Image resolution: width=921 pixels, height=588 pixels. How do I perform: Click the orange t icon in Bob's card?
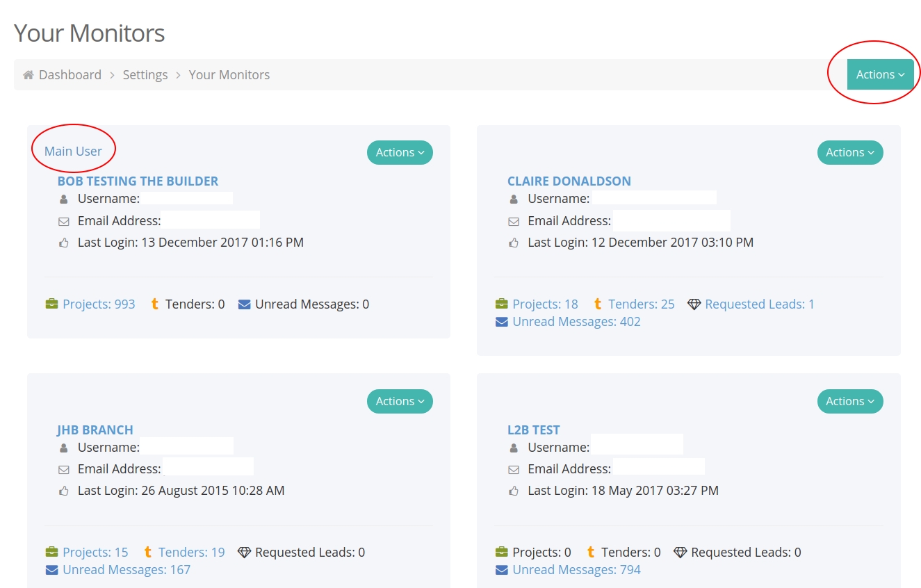(155, 304)
